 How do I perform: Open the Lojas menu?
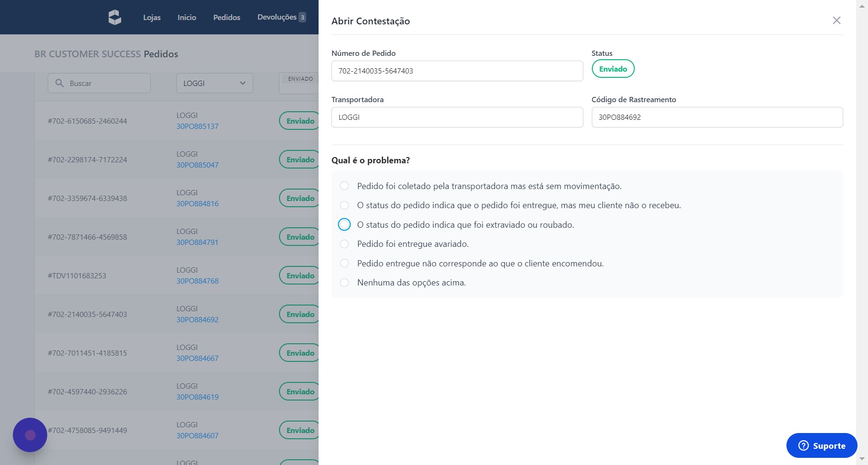click(152, 17)
